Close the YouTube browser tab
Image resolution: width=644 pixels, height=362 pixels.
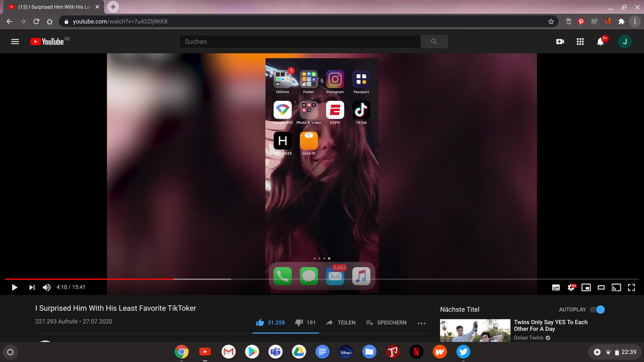pos(97,7)
